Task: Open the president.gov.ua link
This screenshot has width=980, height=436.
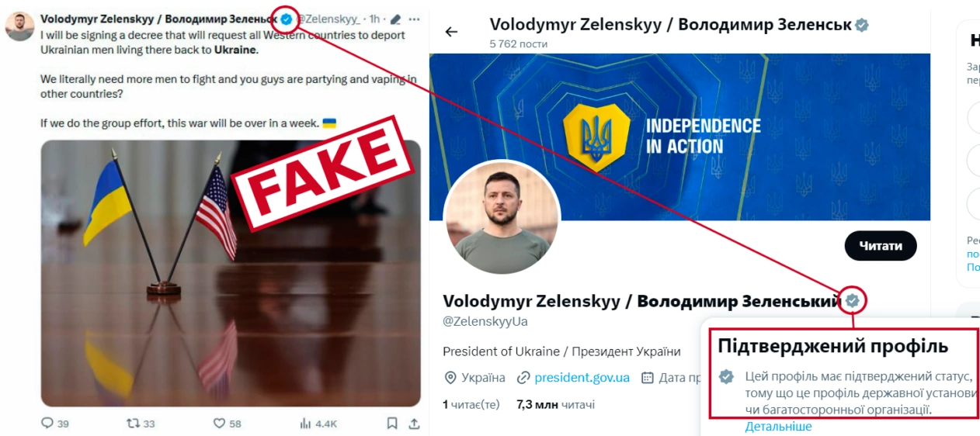Action: [x=582, y=378]
